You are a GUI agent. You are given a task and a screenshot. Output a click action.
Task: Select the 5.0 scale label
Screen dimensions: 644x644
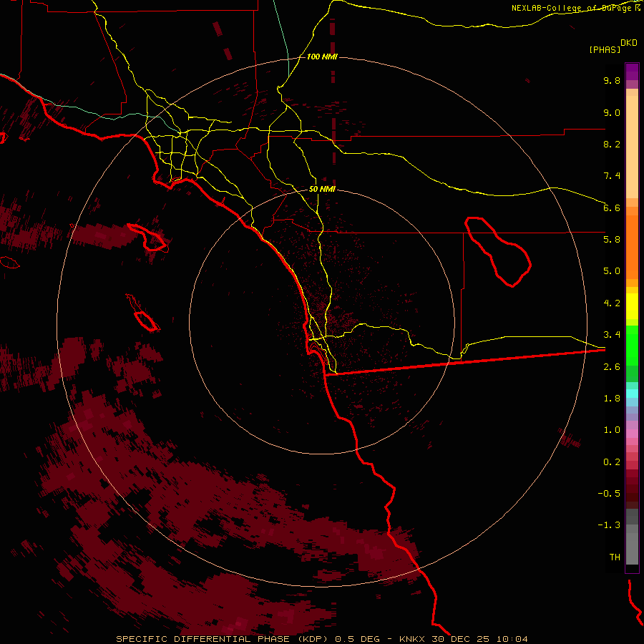pyautogui.click(x=612, y=271)
